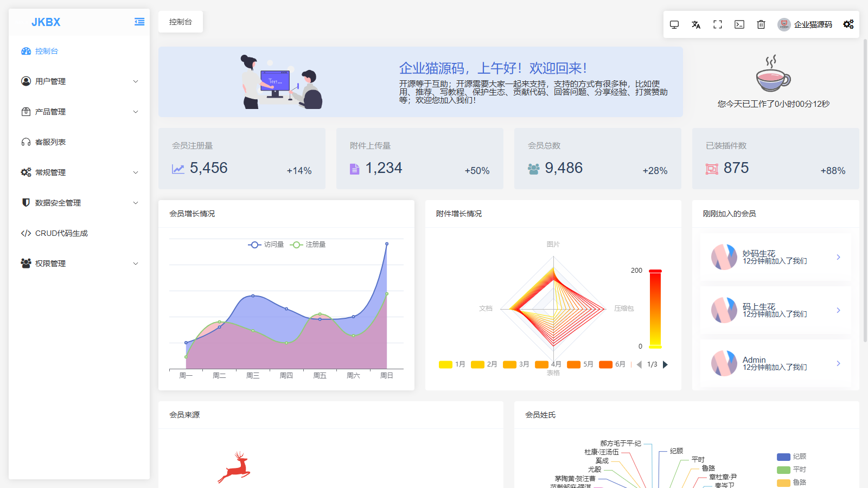The width and height of the screenshot is (868, 488).
Task: Click top handle of radar visual-map slider
Action: point(655,271)
